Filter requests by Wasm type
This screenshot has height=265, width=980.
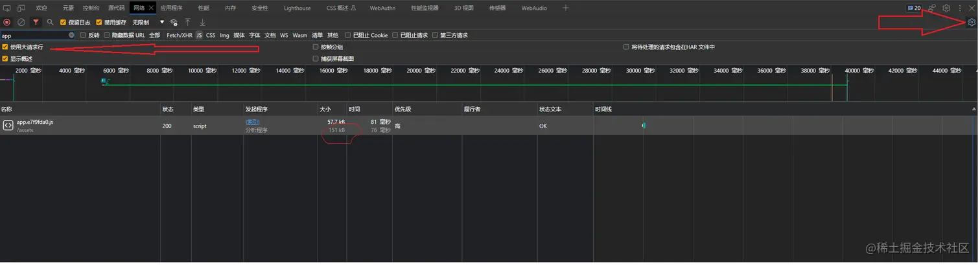(x=299, y=35)
